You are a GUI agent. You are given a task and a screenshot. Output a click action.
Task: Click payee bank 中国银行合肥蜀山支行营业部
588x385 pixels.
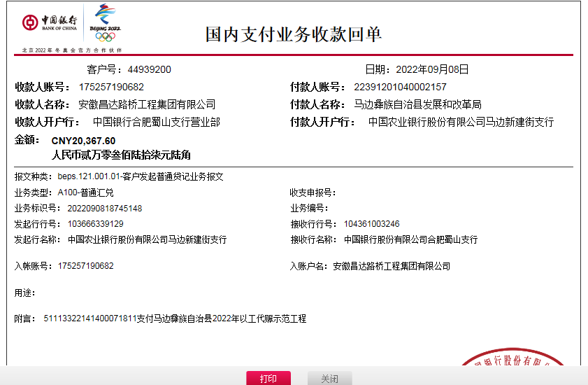coord(157,122)
